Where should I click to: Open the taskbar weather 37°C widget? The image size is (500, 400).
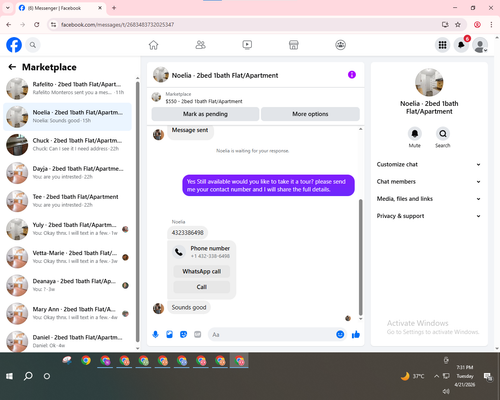click(x=413, y=376)
